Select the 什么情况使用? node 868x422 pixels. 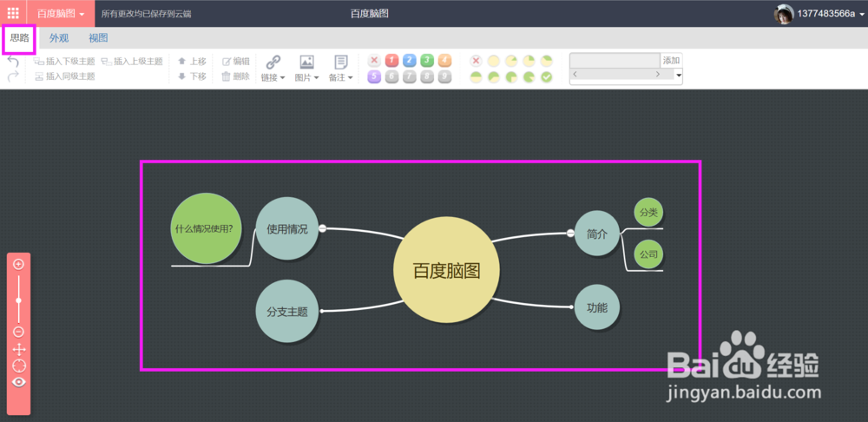point(207,228)
